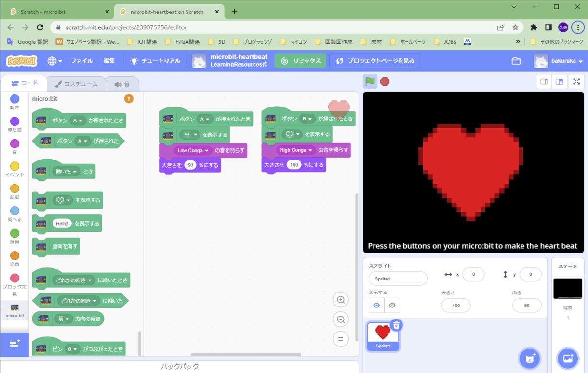Image resolution: width=588 pixels, height=373 pixels.
Task: Click the green flag to run project
Action: pos(370,81)
